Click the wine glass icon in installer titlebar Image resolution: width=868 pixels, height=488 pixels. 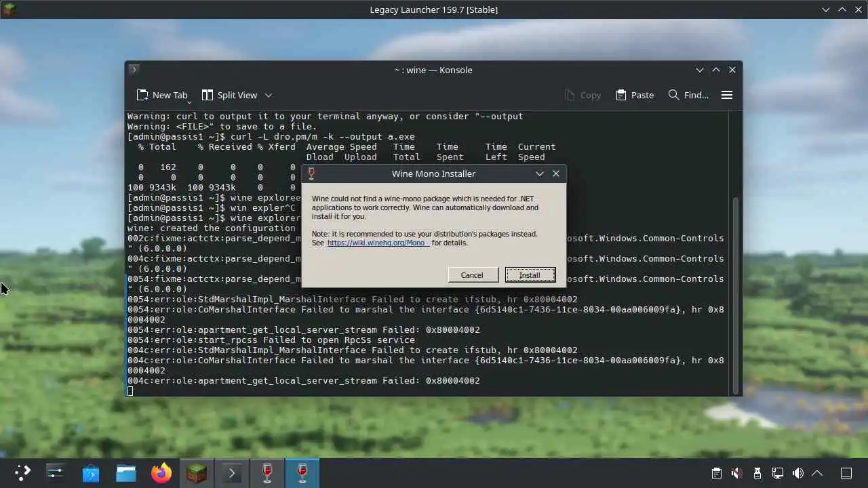pyautogui.click(x=311, y=174)
